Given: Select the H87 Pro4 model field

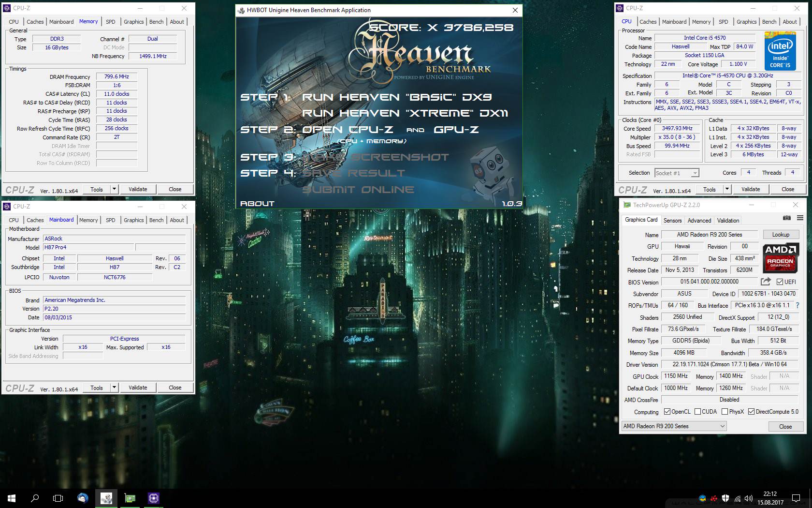Looking at the screenshot, I should (x=89, y=247).
